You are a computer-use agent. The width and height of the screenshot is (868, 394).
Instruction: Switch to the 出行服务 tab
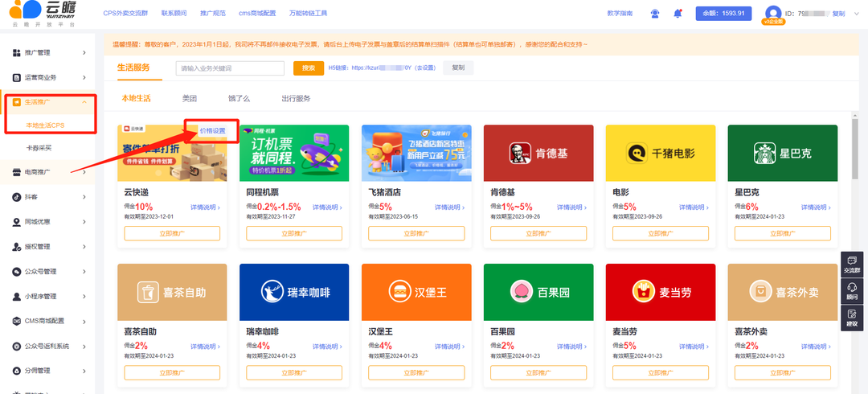[296, 99]
